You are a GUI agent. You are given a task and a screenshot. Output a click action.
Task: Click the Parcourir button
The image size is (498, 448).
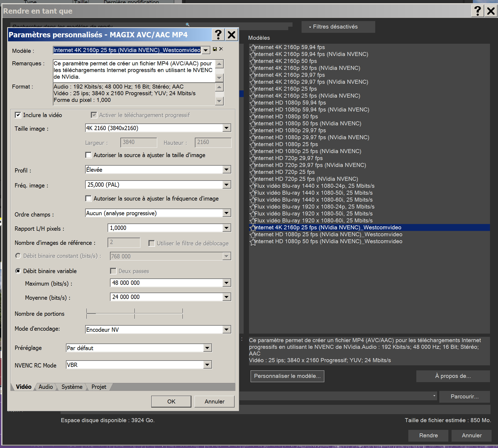pyautogui.click(x=465, y=397)
